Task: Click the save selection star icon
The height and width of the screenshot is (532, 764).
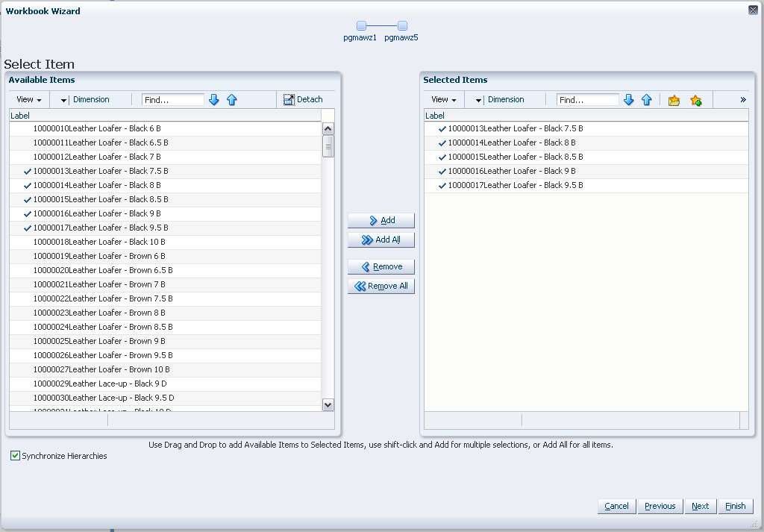Action: (696, 101)
